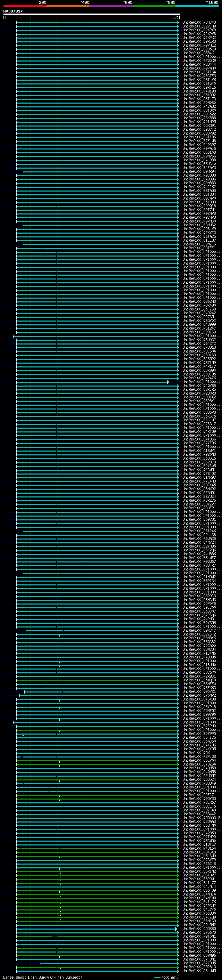Click hit label UniRef100_P23248

tap(199, 864)
